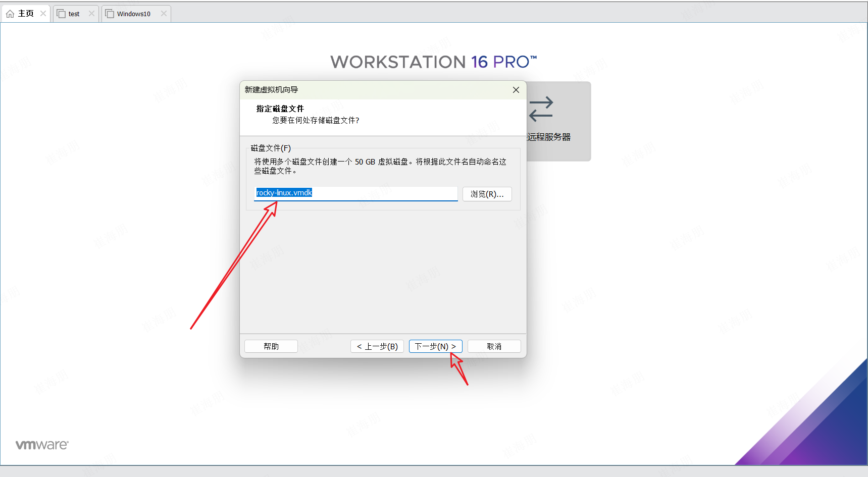Click 磁盘文件(F) group label
Screen dimensions: 868x477
[271, 148]
